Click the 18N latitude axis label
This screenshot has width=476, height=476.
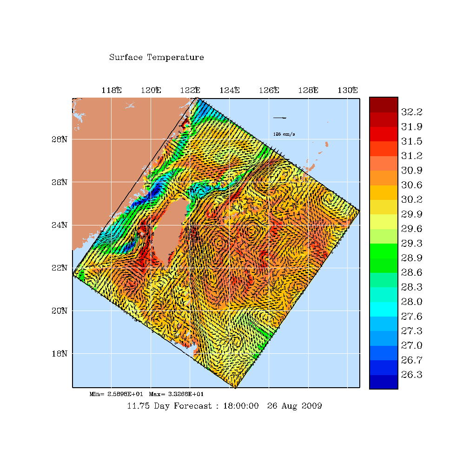pyautogui.click(x=60, y=353)
